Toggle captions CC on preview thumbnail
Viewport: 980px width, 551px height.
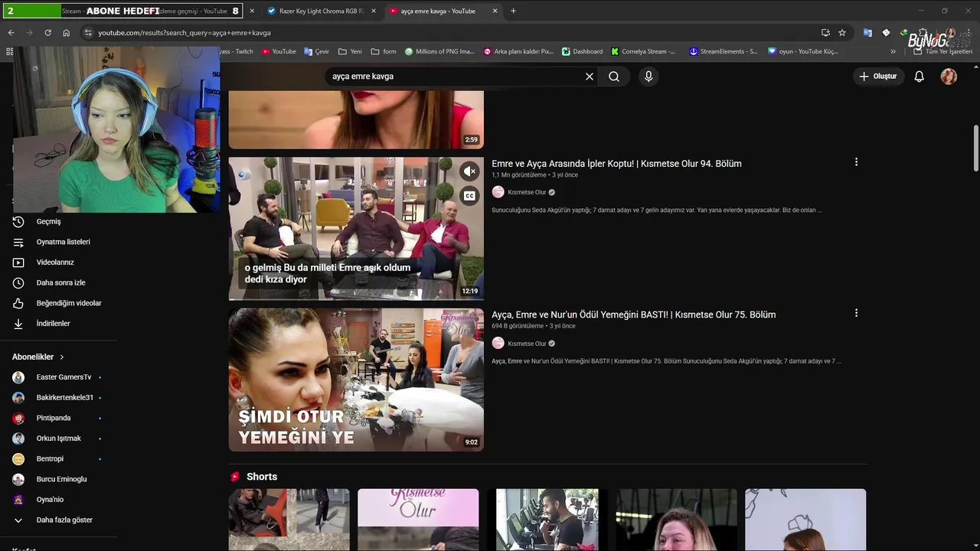470,196
